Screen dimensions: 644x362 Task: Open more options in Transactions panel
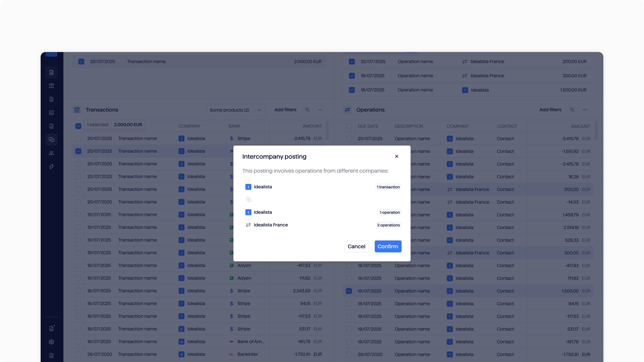point(320,110)
